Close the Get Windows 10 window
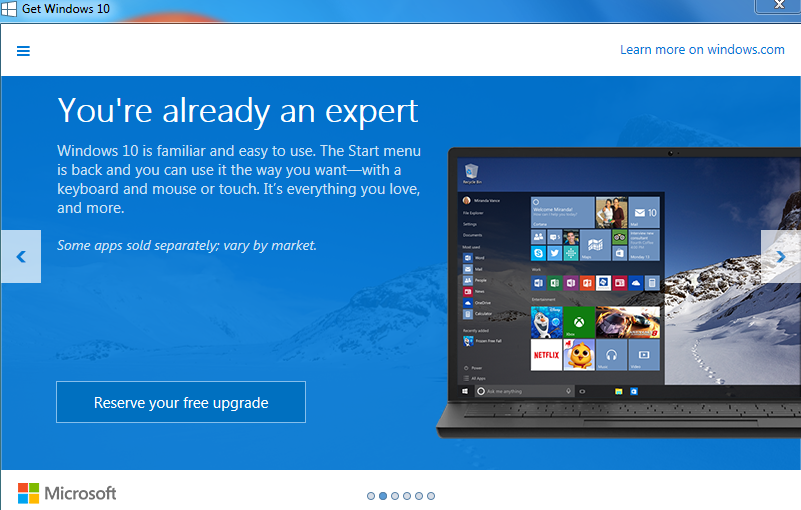Viewport: 801px width, 510px height. pos(778,6)
